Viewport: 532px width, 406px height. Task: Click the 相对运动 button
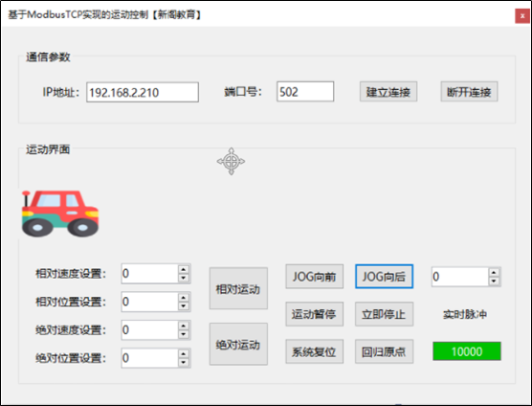[238, 288]
